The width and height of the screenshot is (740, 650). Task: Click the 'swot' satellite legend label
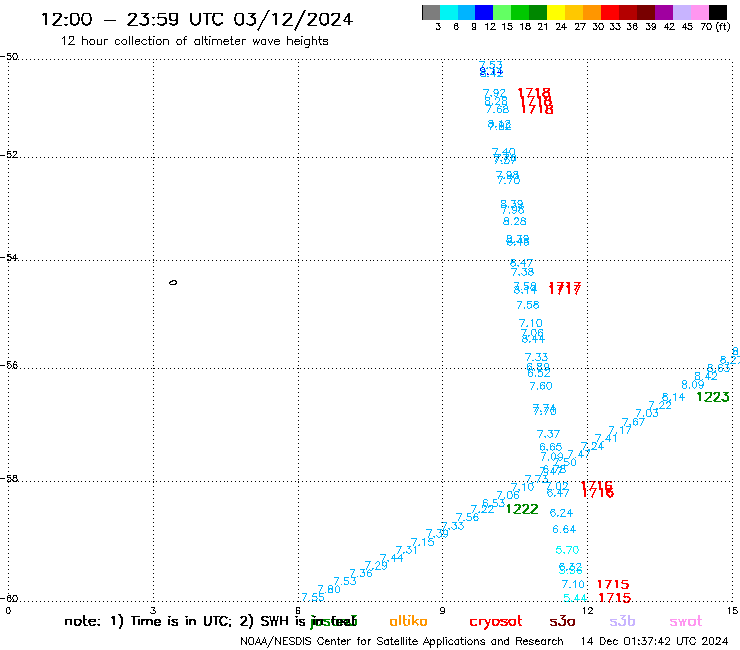click(x=685, y=622)
